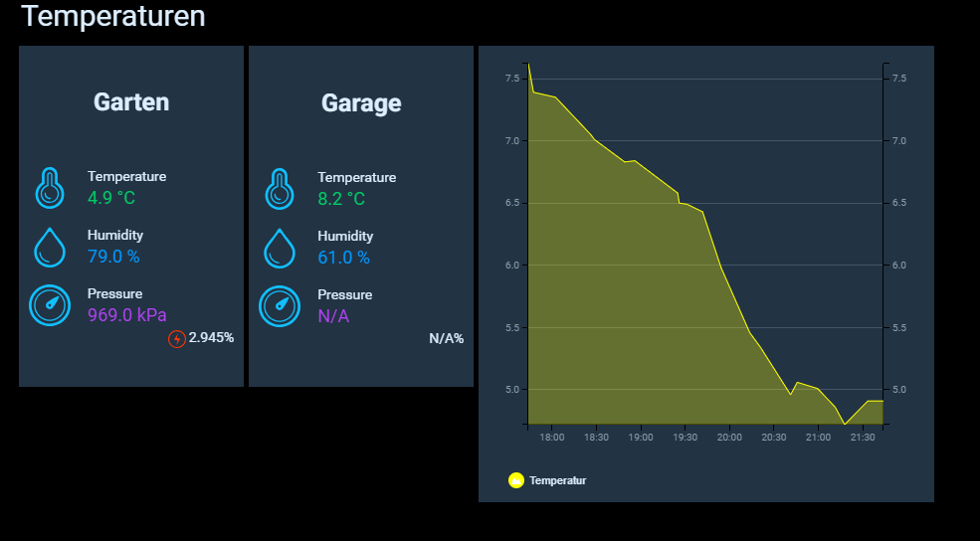Select the Garten humidity value 79.0 %
The height and width of the screenshot is (541, 980).
(x=113, y=257)
